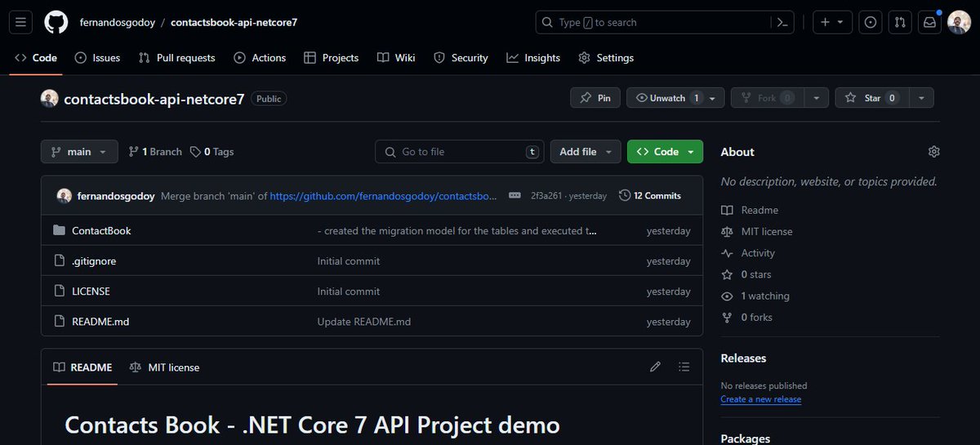Open the issues icon in header
980x445 pixels.
[x=871, y=22]
